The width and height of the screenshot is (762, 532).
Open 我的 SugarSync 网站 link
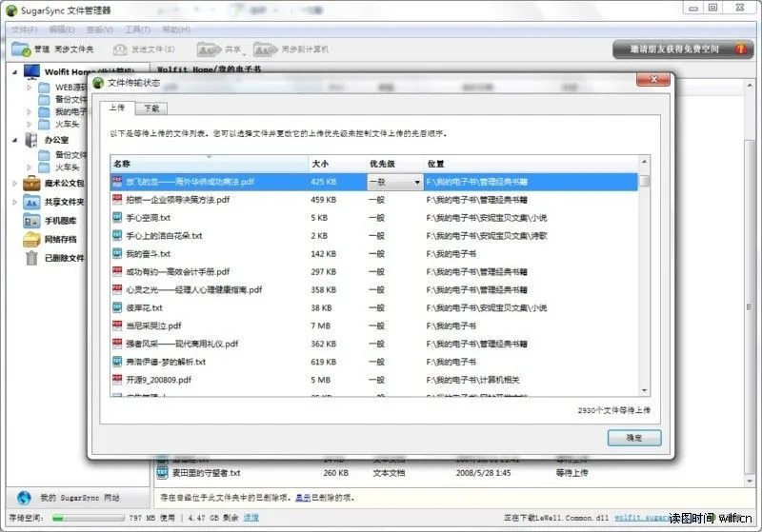click(x=80, y=498)
